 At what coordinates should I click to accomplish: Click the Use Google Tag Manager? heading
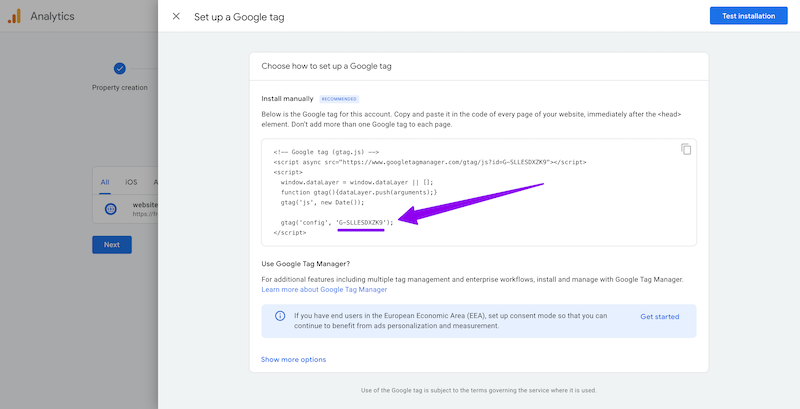coord(306,264)
